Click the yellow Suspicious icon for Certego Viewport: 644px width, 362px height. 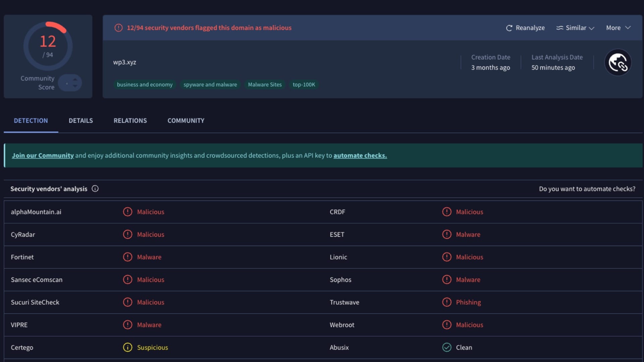[x=127, y=348]
